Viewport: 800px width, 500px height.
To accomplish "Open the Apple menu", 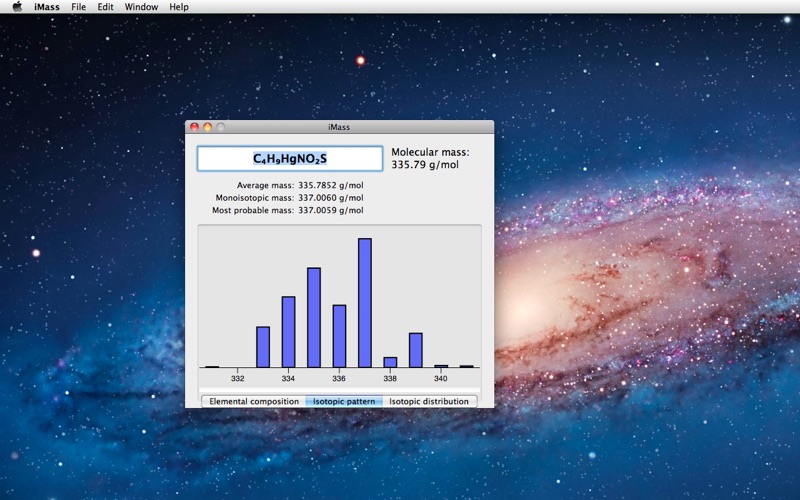I will click(x=17, y=7).
